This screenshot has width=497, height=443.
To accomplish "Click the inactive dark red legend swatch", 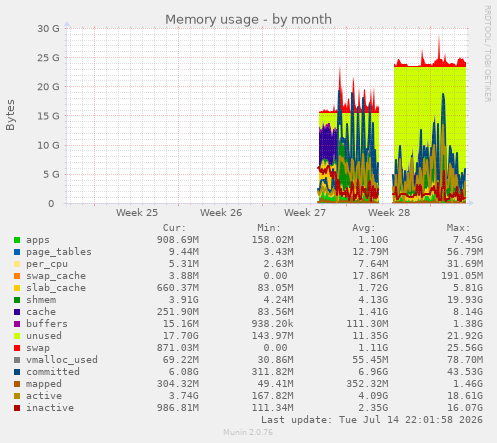I will pos(17,408).
